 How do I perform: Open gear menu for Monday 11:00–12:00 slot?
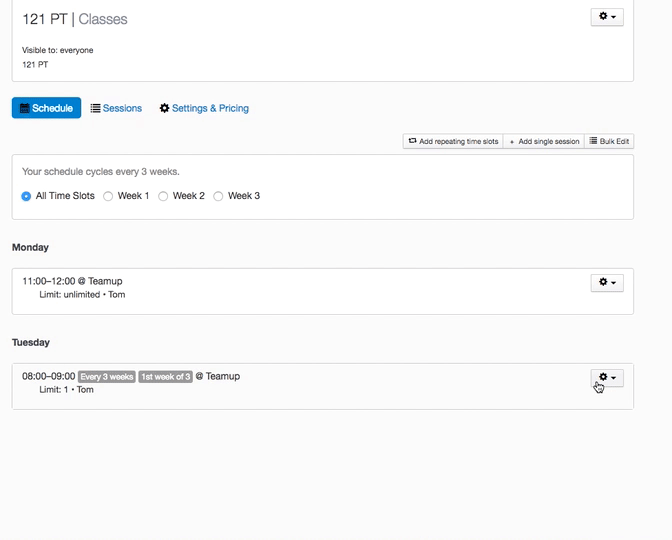click(606, 283)
